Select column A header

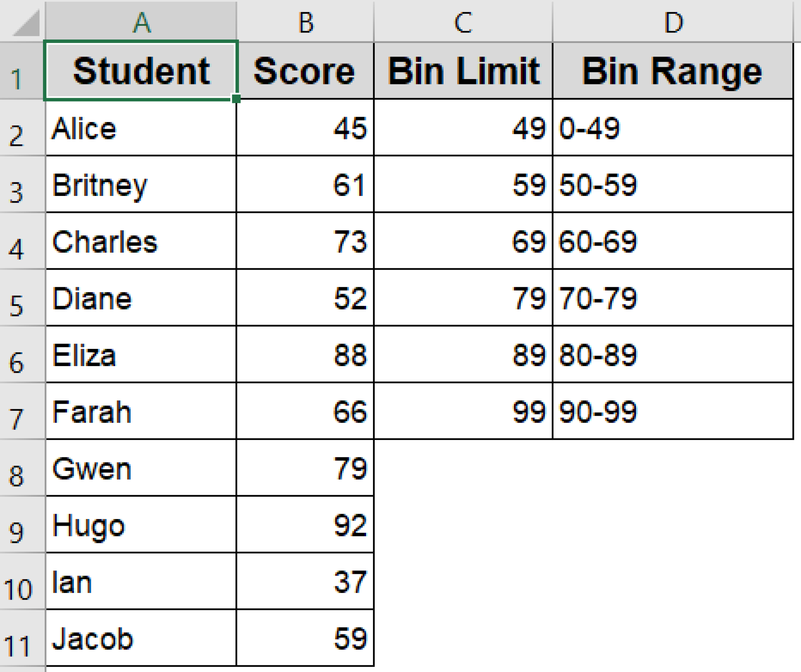141,22
